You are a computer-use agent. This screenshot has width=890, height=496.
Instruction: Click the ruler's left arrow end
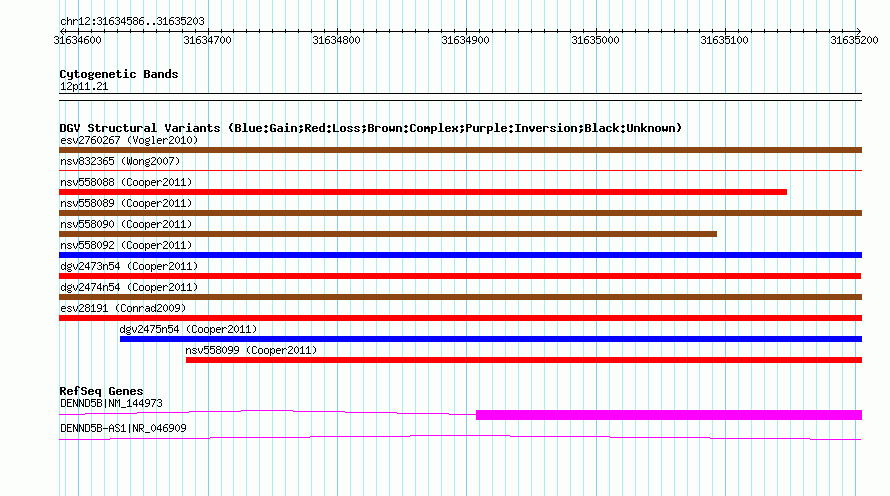[62, 31]
